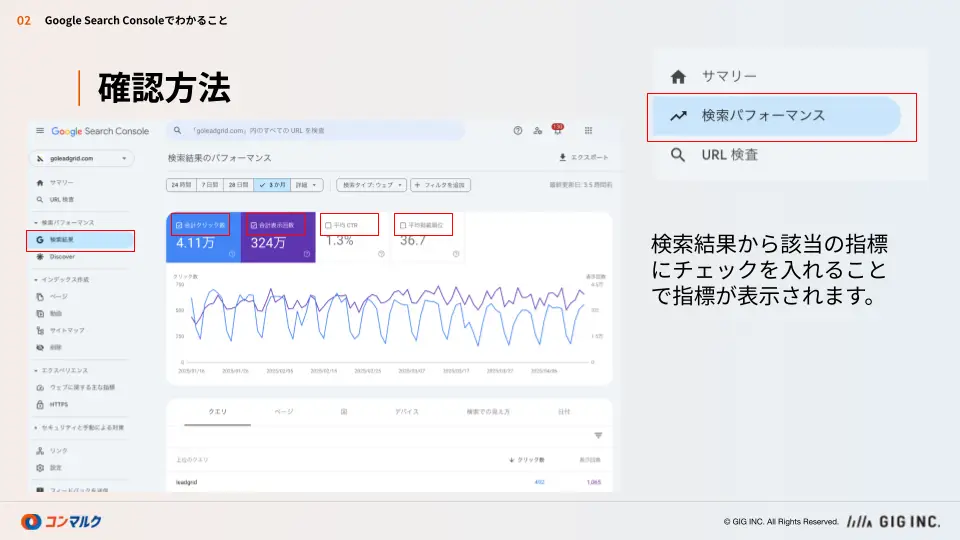Open the notifications bell with red badge

coord(557,129)
